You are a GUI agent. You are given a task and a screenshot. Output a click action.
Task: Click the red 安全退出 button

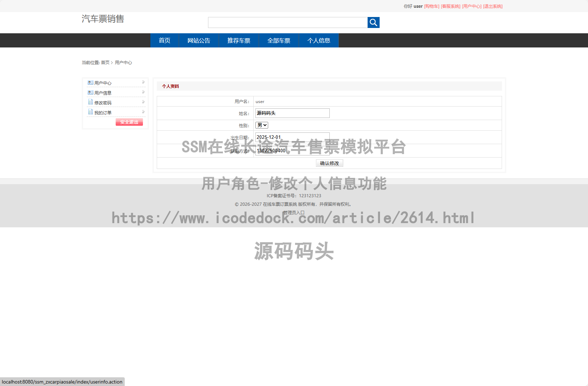pos(129,122)
